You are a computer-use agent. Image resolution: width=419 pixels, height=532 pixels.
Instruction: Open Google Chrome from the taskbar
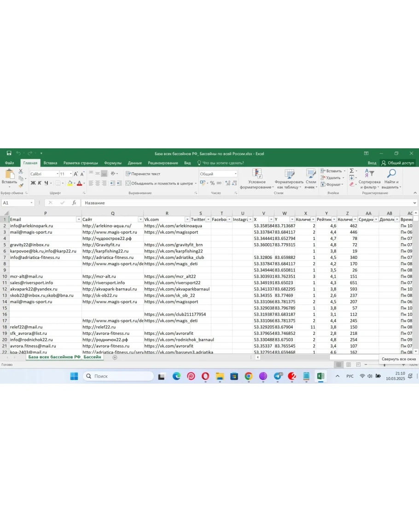click(x=248, y=376)
